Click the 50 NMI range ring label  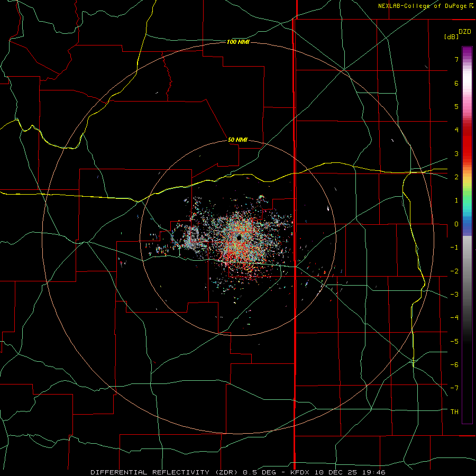click(237, 140)
